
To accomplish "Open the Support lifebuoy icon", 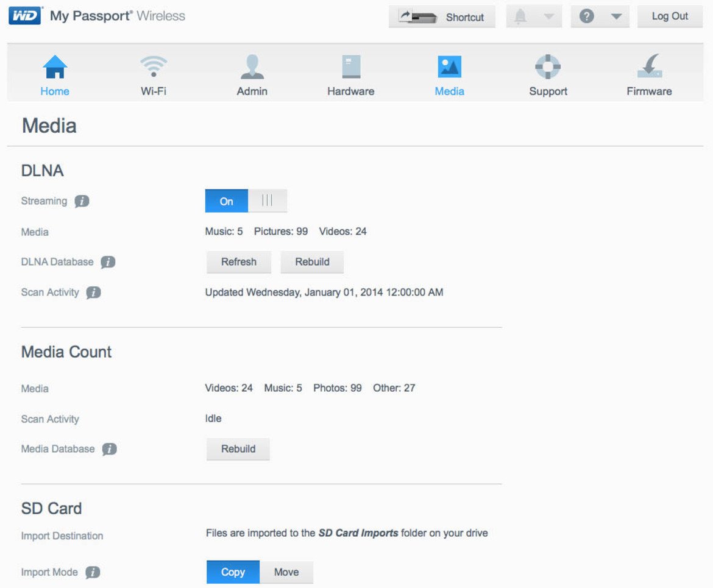I will (x=548, y=67).
